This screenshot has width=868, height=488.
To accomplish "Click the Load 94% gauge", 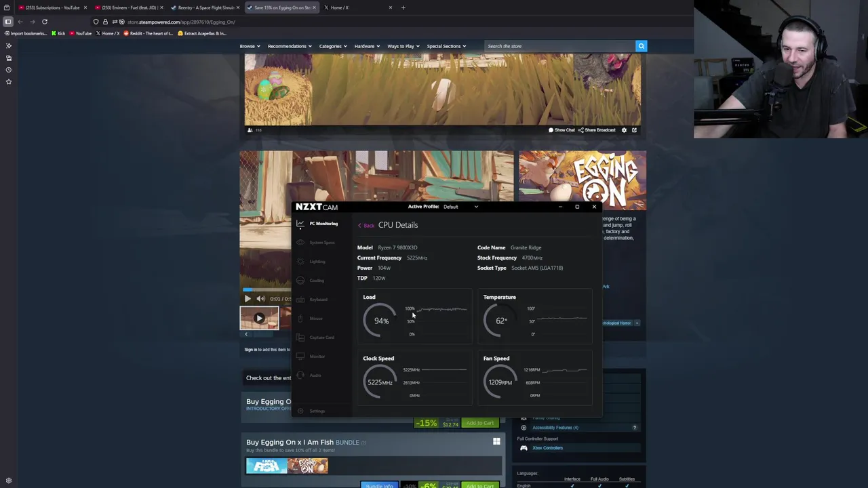I will point(380,321).
